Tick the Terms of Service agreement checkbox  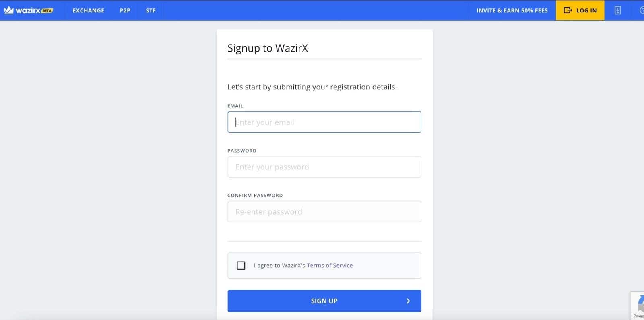(x=241, y=266)
